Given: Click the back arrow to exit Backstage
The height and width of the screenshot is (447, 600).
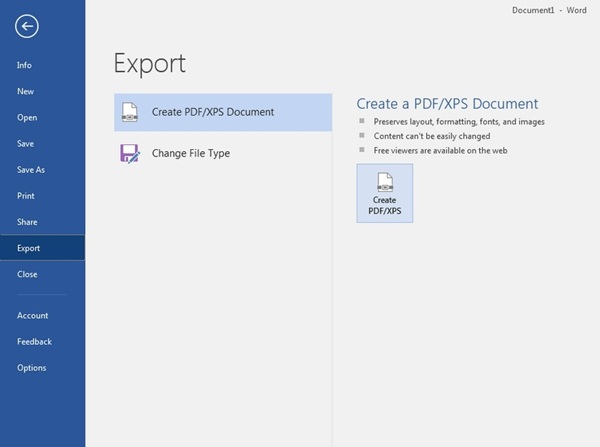Looking at the screenshot, I should click(27, 26).
